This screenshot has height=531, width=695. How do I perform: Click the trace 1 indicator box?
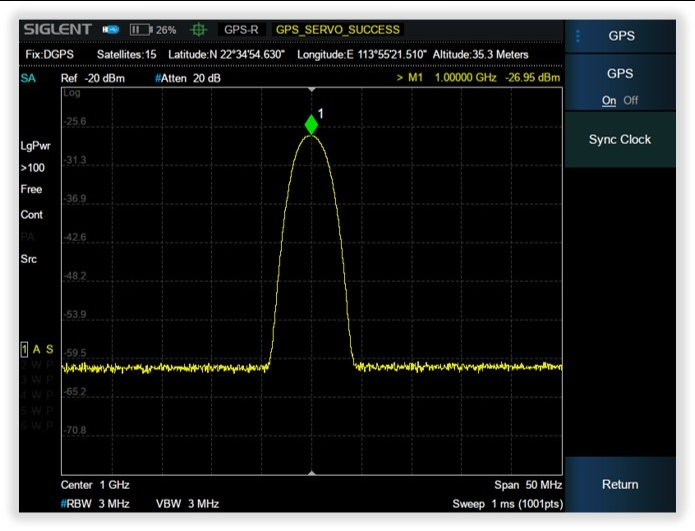25,349
